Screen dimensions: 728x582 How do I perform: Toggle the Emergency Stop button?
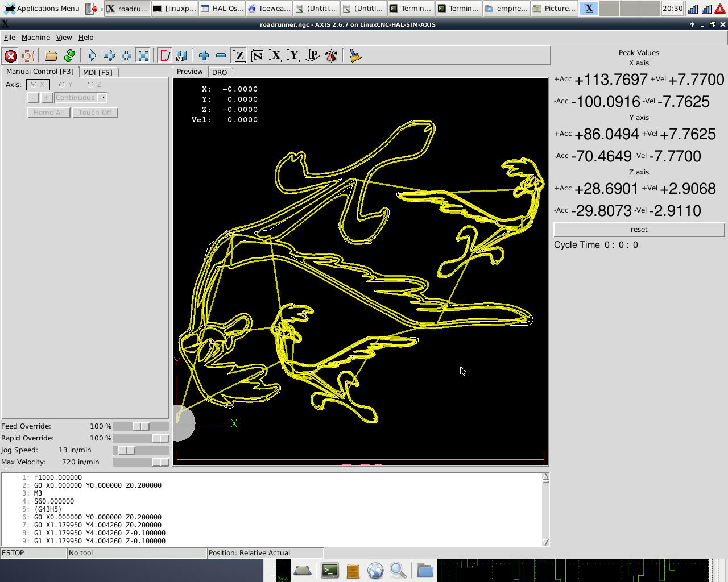pos(11,56)
